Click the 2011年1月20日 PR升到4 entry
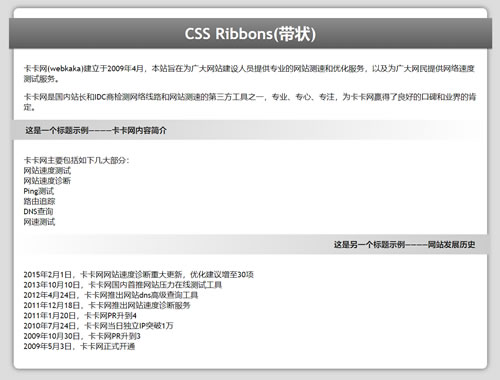 tap(80, 316)
